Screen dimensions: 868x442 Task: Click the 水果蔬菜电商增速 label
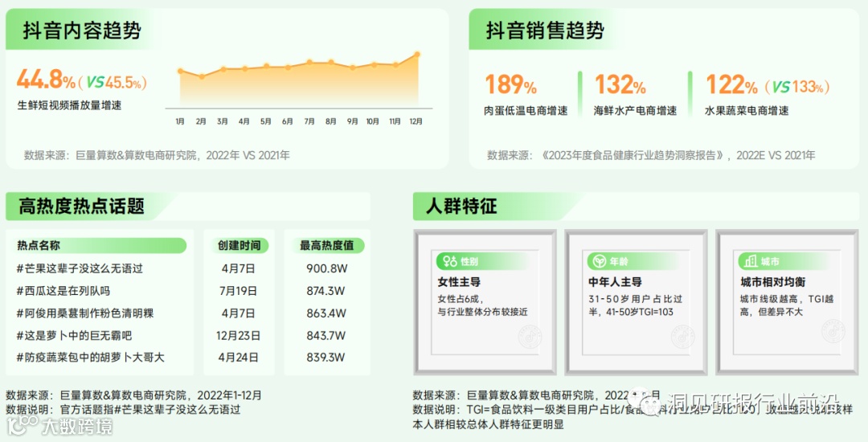pyautogui.click(x=747, y=111)
